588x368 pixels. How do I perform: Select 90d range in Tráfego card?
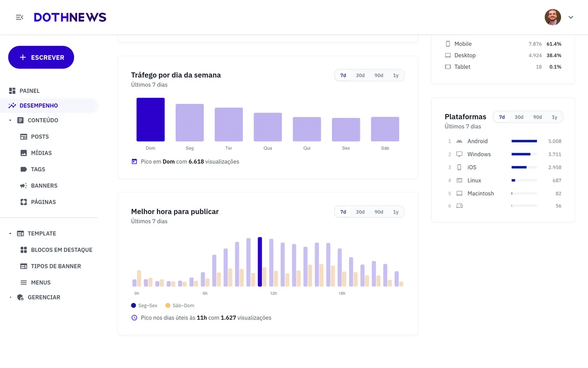click(x=379, y=75)
